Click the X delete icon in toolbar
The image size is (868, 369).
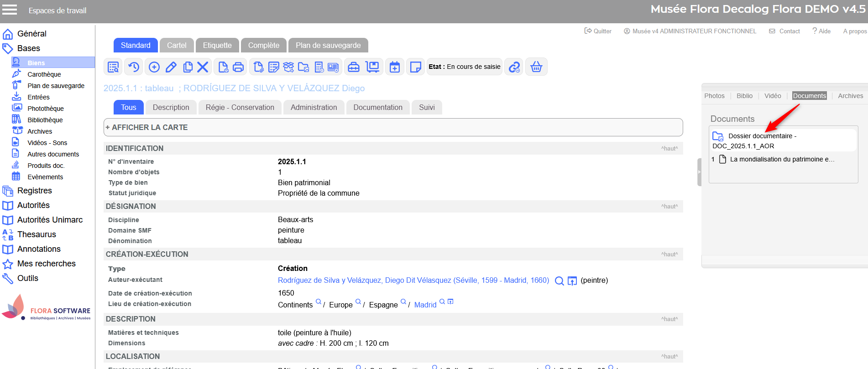coord(203,67)
